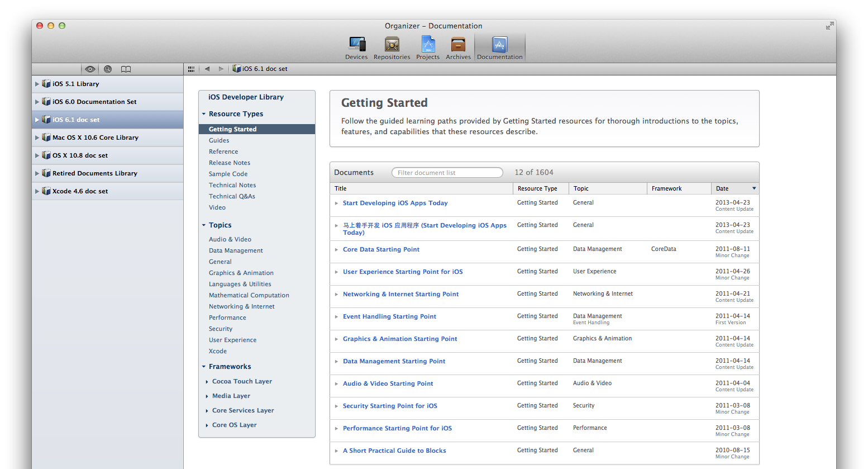Open A Short Practical Guide to Blocks
The image size is (868, 469).
click(x=394, y=451)
